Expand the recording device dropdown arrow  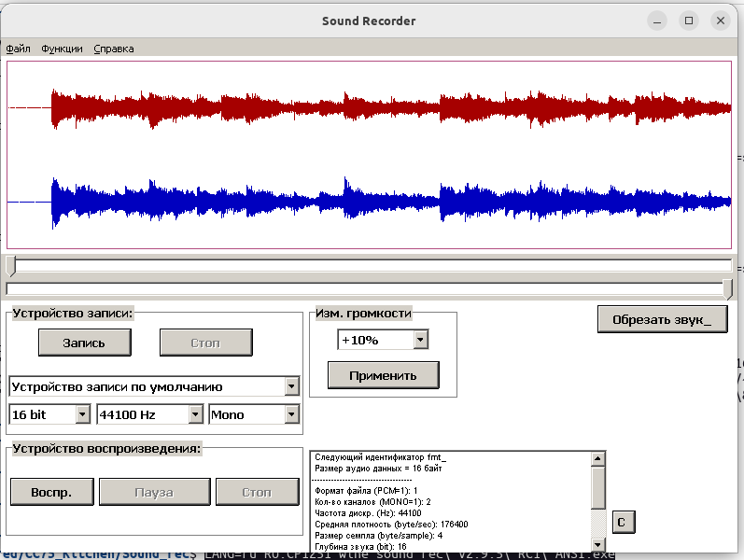click(292, 386)
